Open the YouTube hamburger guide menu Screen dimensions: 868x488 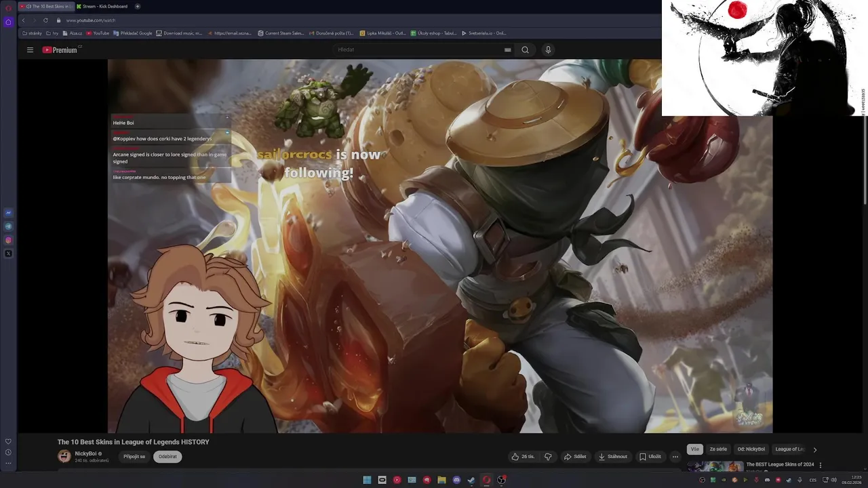(30, 49)
